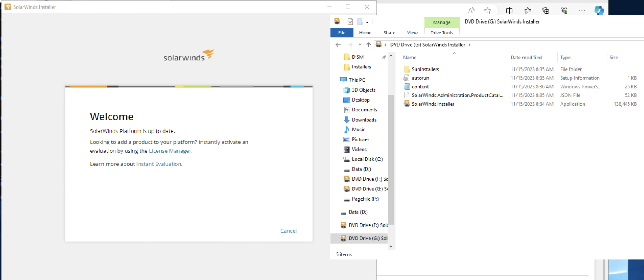Sort by Type column header
This screenshot has width=644, height=280.
565,58
